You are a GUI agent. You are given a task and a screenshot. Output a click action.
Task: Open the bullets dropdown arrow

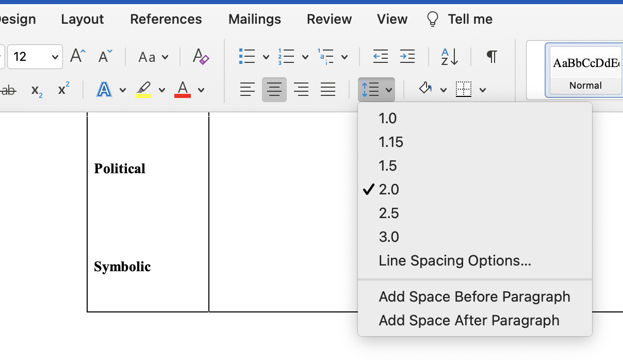tap(266, 56)
